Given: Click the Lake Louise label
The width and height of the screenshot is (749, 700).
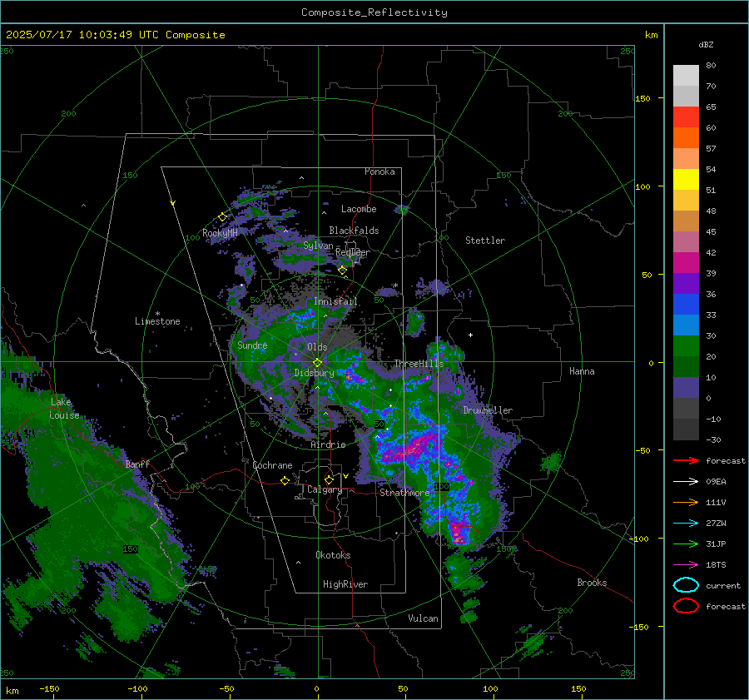Looking at the screenshot, I should [x=64, y=409].
